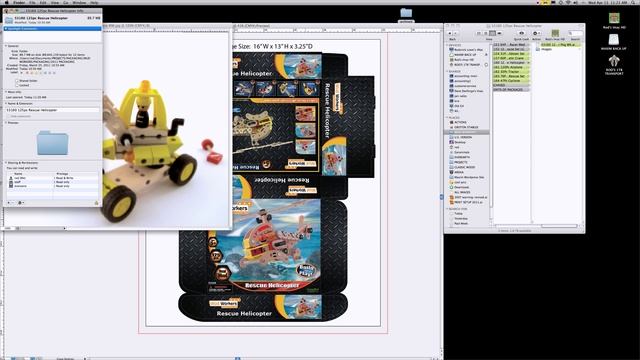The height and width of the screenshot is (360, 640).
Task: Click the folder icon in Info window header
Action: coord(9,20)
